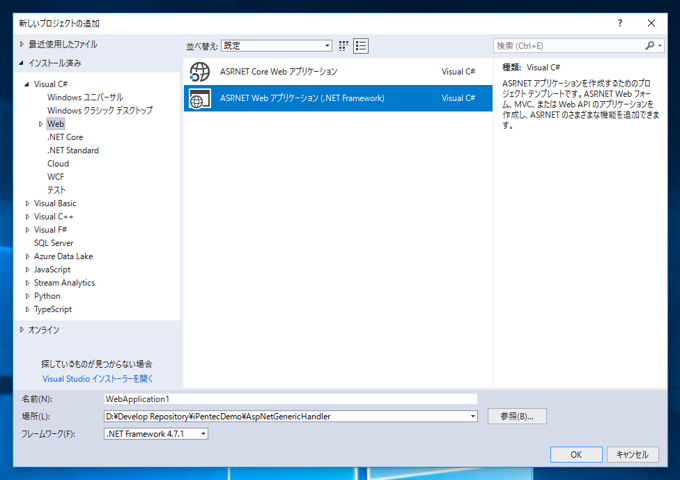Expand the Azure Data Lake node
680x480 pixels.
click(27, 257)
